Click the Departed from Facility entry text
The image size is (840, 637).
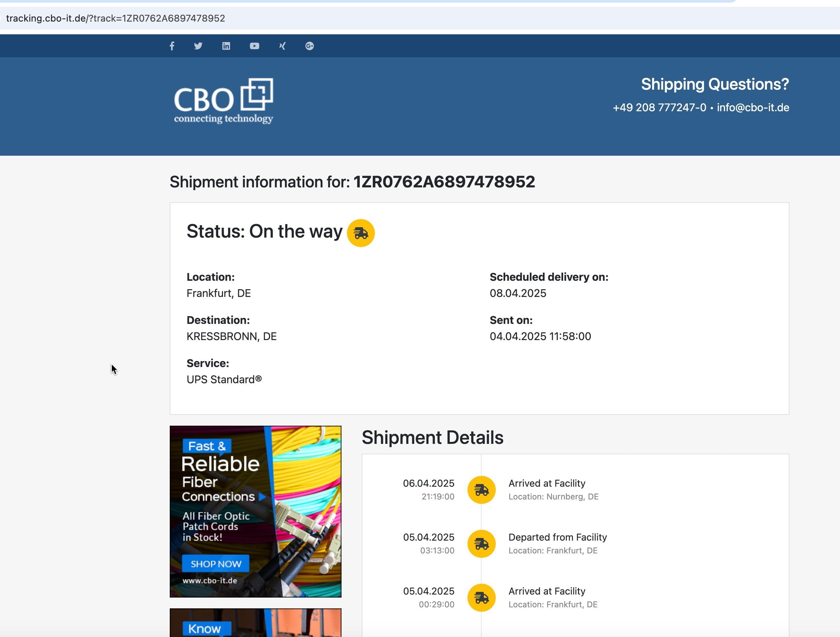pyautogui.click(x=557, y=537)
